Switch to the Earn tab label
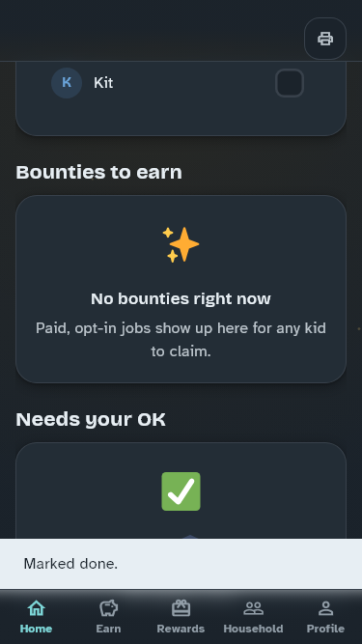This screenshot has width=362, height=644. (108, 629)
